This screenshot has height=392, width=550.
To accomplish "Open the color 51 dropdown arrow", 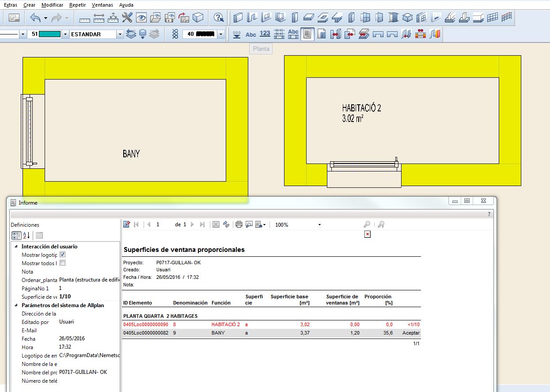I will tap(65, 34).
